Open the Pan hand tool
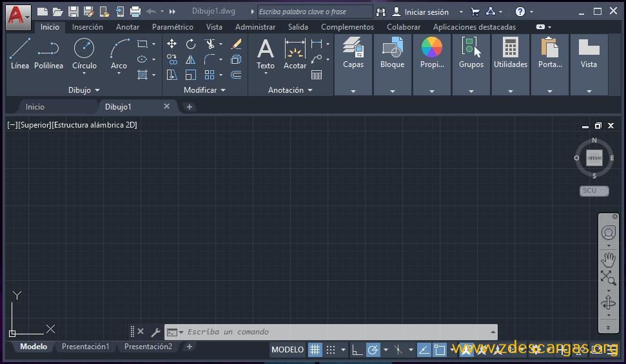626x364 pixels. click(x=609, y=260)
